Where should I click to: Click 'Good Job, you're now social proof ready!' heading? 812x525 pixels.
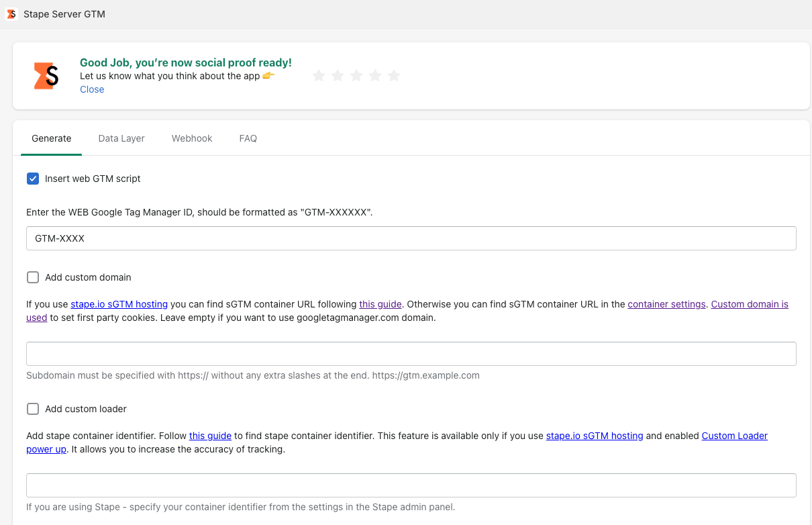(186, 62)
